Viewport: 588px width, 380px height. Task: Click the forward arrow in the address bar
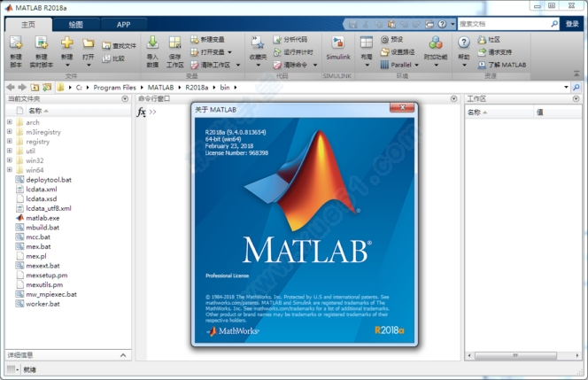point(22,88)
